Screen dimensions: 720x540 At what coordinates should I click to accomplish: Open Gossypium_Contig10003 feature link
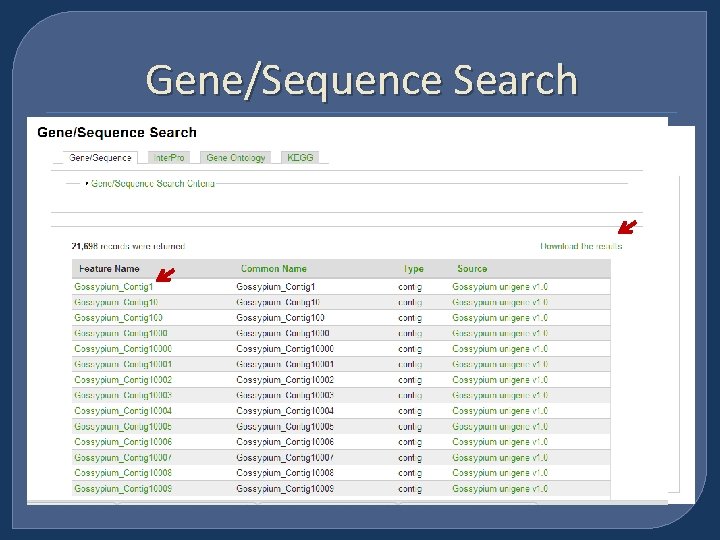123,395
